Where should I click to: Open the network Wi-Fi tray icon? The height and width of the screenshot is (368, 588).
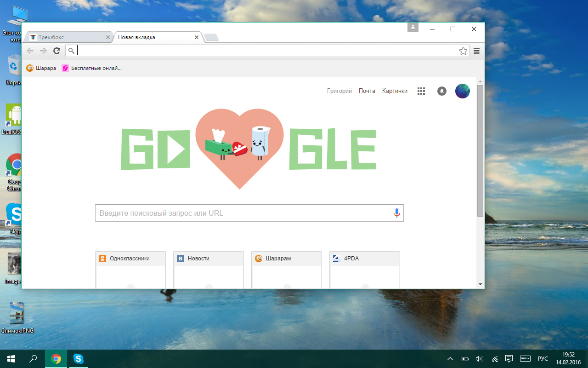click(494, 359)
